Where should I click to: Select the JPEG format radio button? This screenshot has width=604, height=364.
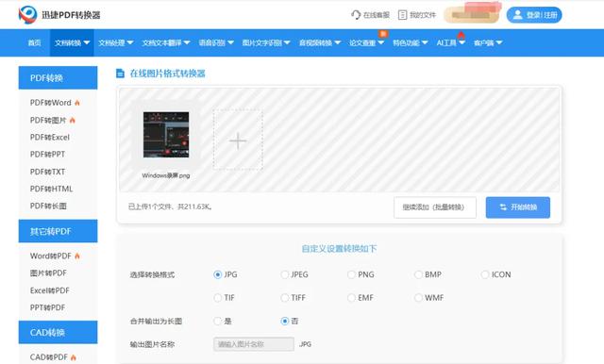click(x=285, y=274)
